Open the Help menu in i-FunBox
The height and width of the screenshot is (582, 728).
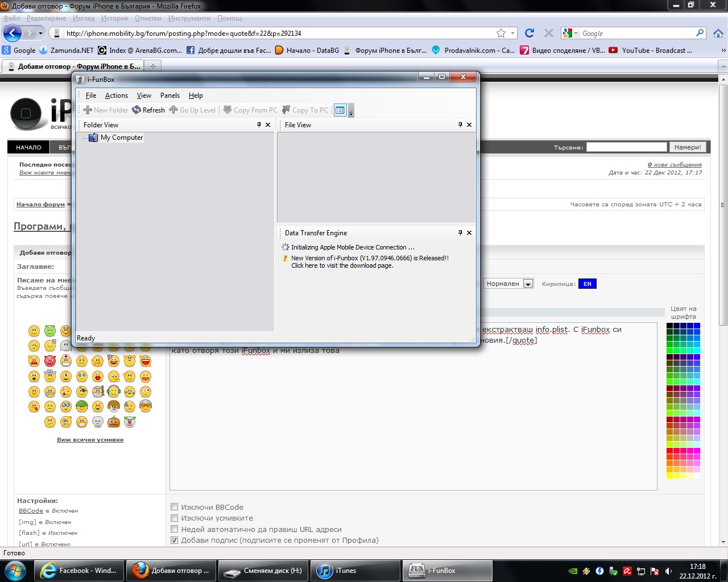196,95
